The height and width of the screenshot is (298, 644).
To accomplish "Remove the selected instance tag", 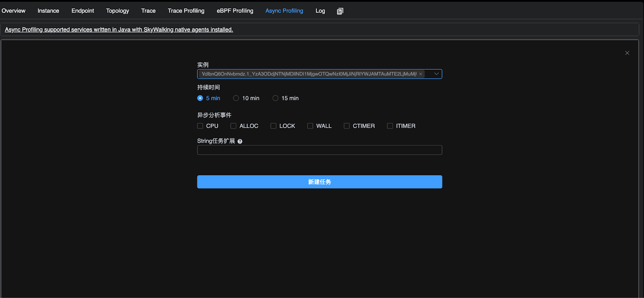I will pyautogui.click(x=421, y=74).
